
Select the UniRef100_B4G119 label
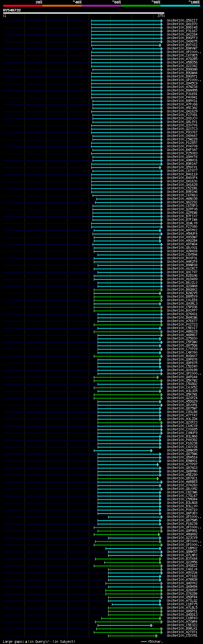182,174
